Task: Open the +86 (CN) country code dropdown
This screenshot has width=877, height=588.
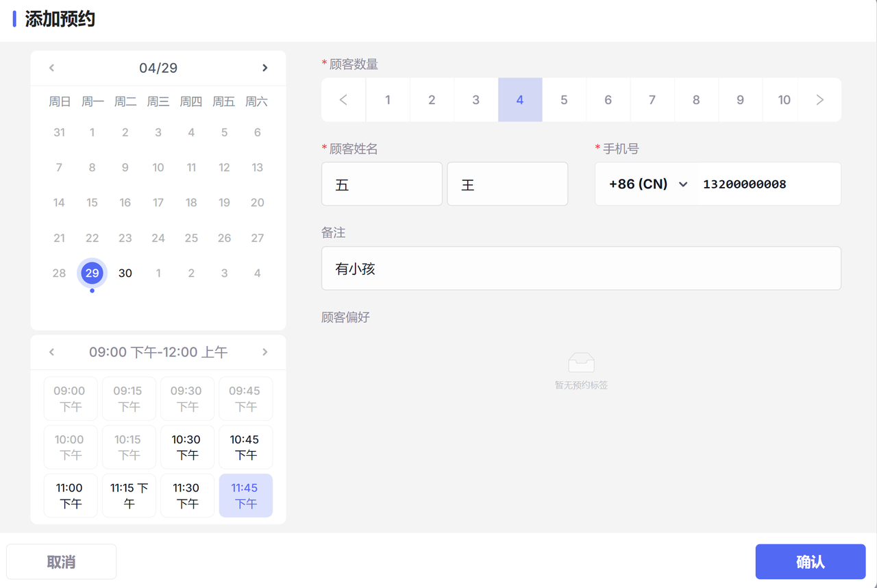Action: (647, 184)
